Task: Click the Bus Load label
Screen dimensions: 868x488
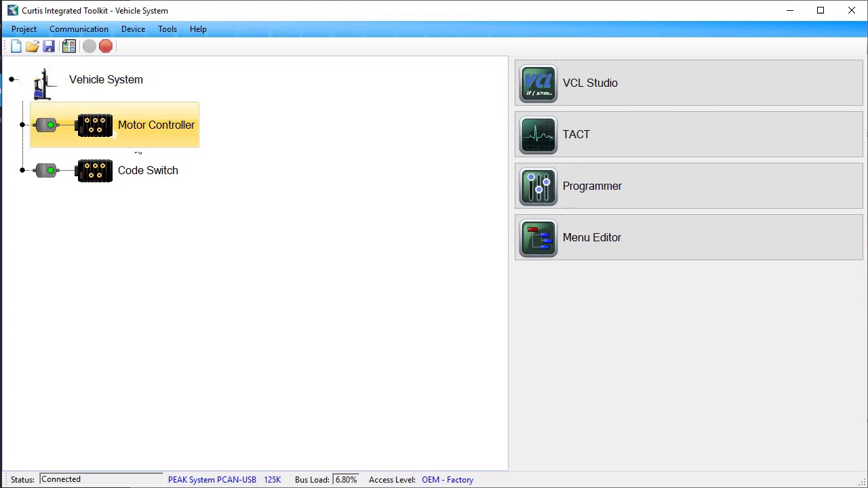Action: (312, 480)
